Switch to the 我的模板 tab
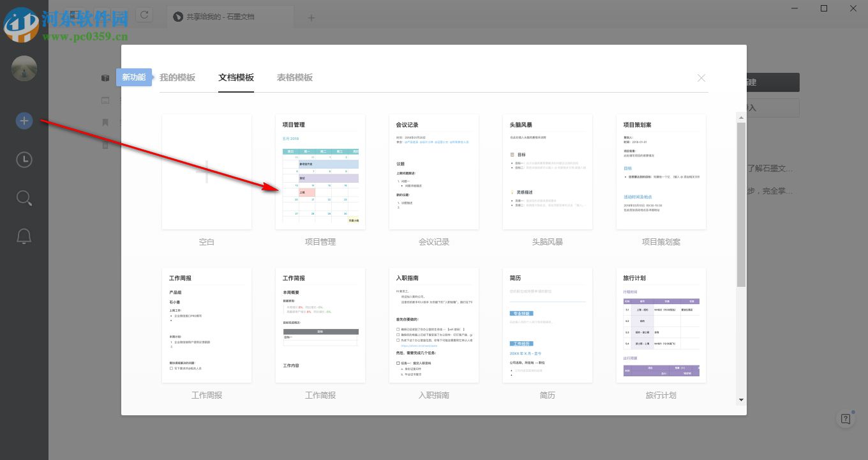 click(x=177, y=77)
